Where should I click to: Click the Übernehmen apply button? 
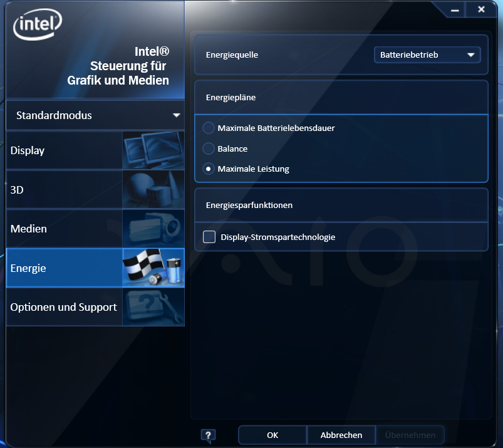click(410, 435)
